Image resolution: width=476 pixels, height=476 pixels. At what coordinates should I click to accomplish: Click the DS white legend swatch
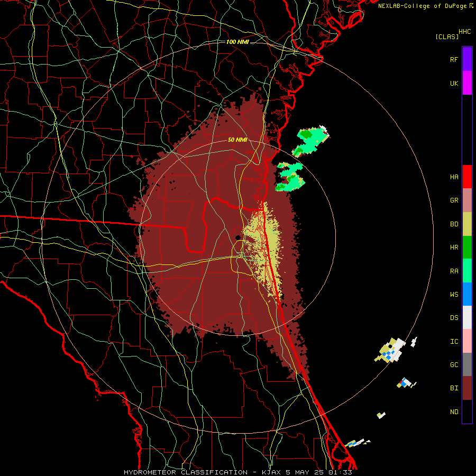click(467, 317)
